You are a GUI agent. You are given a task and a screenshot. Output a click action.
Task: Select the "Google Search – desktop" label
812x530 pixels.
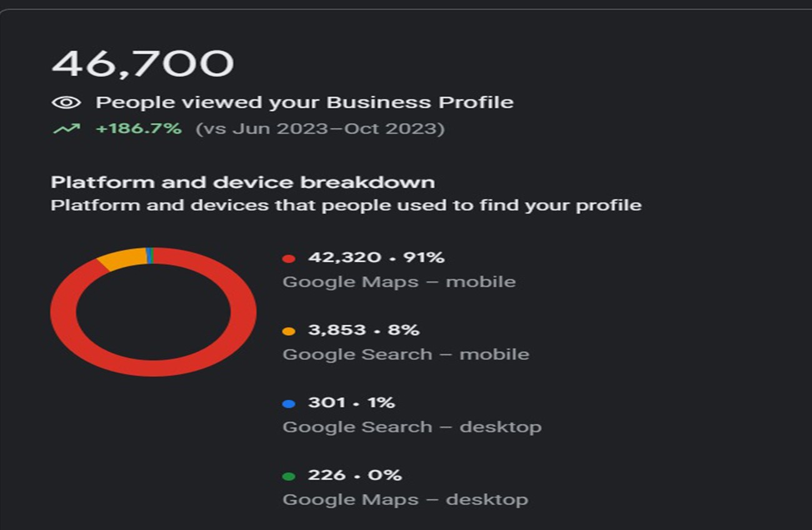tap(412, 427)
